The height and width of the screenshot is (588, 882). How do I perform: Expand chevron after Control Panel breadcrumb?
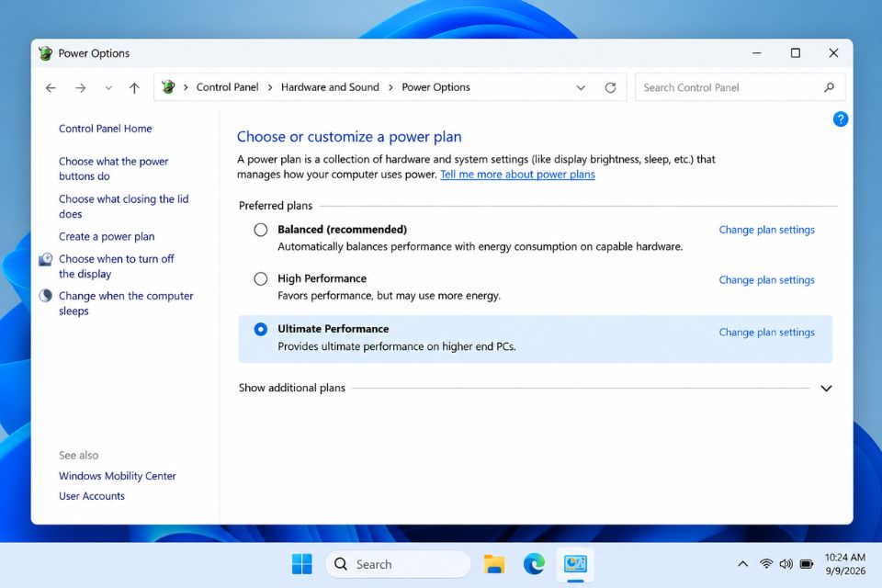270,87
